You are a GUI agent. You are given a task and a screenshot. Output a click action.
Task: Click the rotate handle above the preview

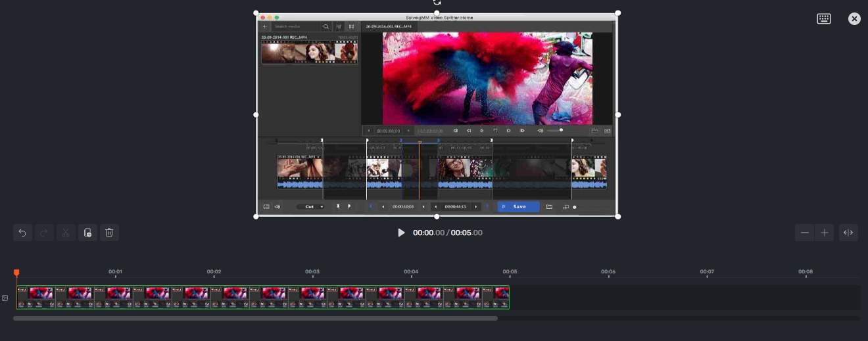point(437,3)
